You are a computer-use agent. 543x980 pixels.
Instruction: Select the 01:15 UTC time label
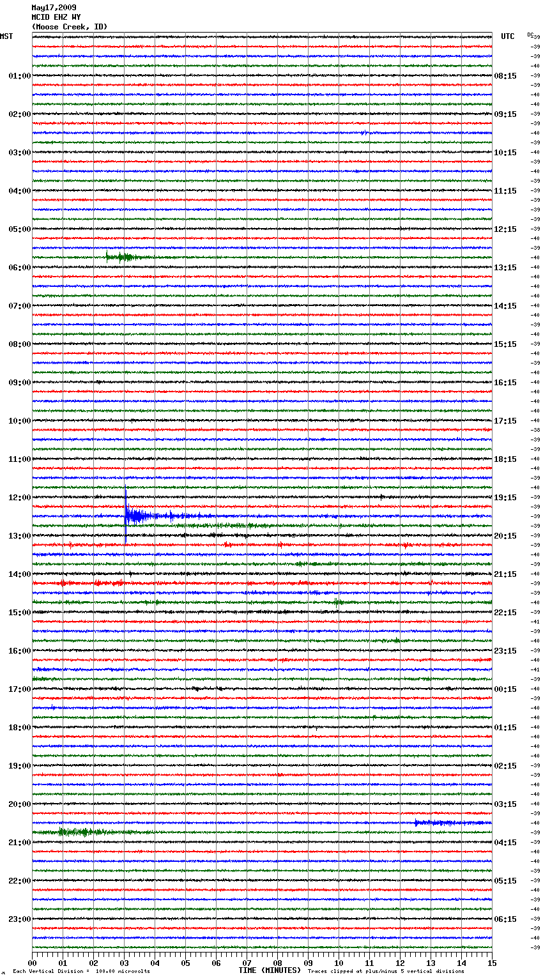(505, 728)
